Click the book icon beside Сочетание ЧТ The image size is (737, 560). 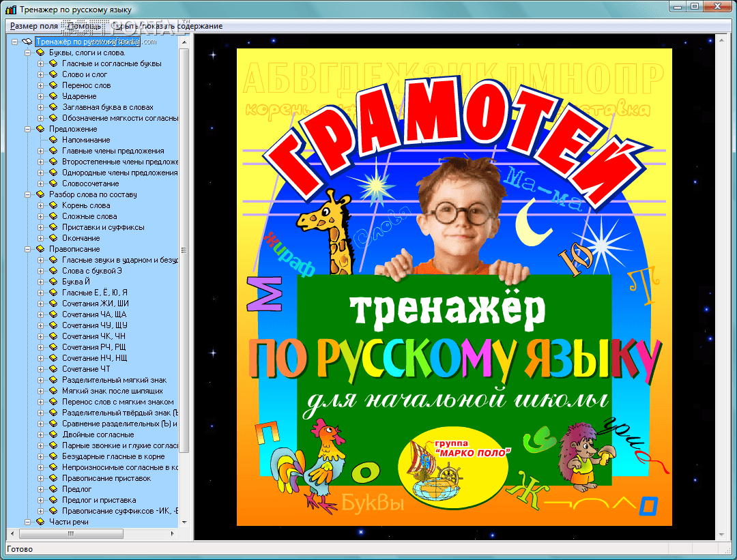click(54, 369)
